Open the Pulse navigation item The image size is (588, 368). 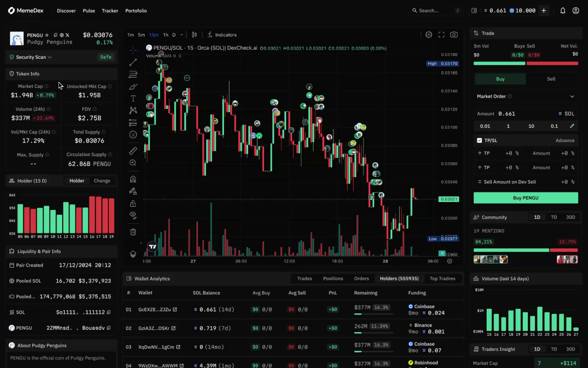coord(88,11)
